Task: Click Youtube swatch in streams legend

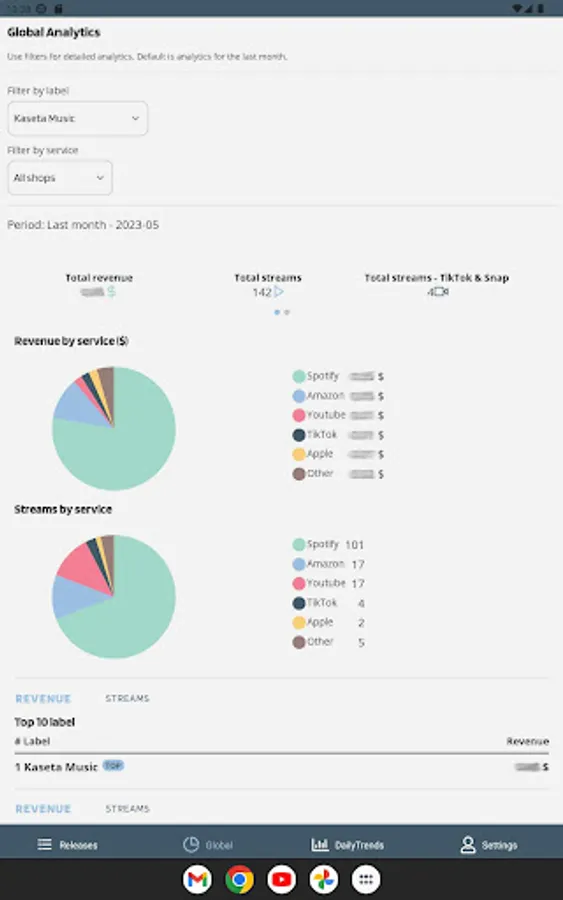Action: (x=298, y=584)
